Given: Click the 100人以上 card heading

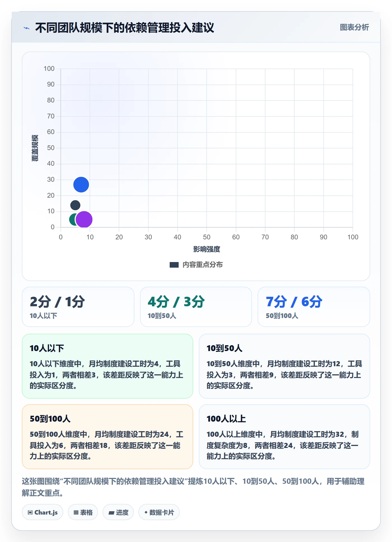Looking at the screenshot, I should tap(226, 419).
